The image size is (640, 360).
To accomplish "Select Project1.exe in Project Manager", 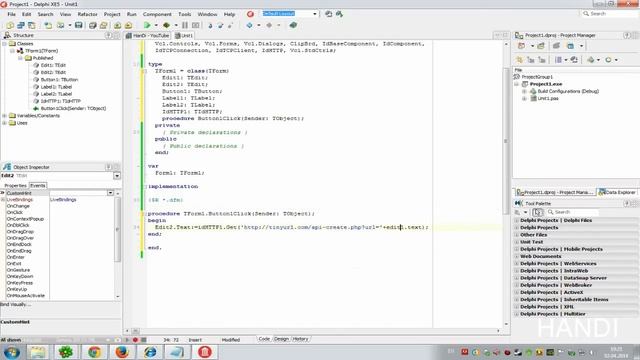I will (546, 84).
